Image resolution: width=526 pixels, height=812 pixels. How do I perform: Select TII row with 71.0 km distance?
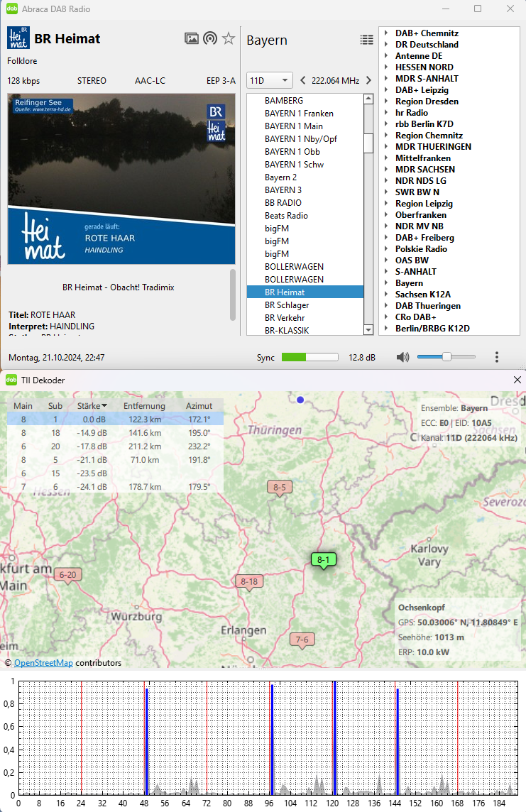(115, 460)
